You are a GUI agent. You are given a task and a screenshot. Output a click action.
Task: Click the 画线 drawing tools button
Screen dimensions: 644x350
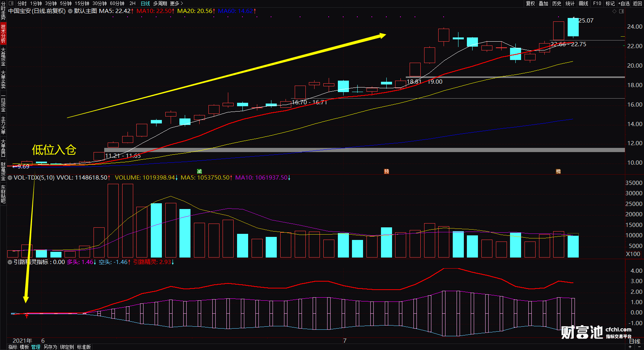point(583,3)
